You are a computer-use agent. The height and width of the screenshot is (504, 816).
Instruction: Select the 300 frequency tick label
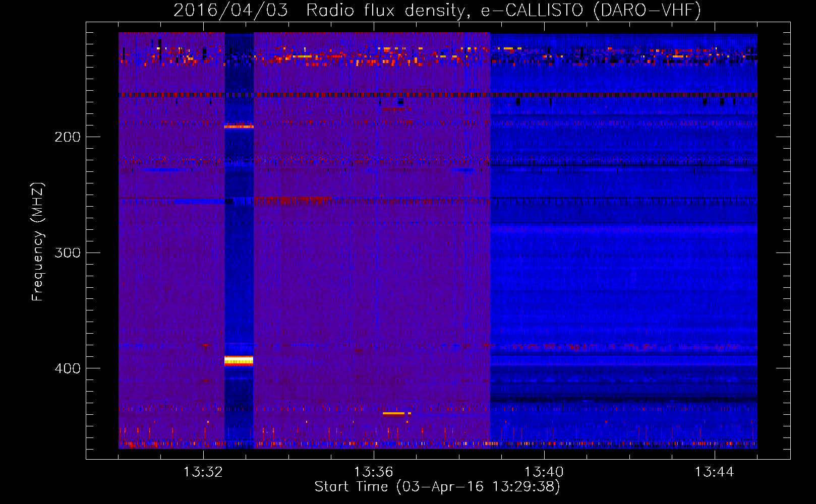[68, 253]
